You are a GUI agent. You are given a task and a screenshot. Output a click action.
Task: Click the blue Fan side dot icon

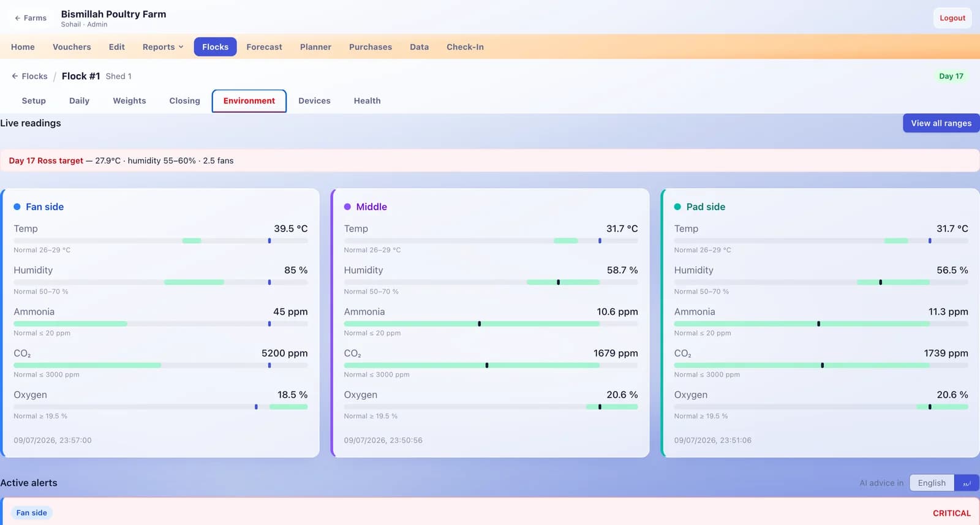17,207
